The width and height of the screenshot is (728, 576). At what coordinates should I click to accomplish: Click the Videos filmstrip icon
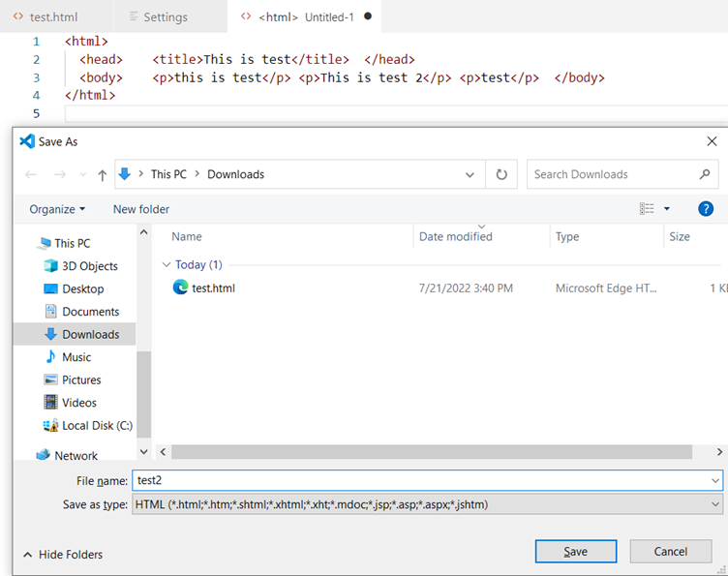[x=50, y=402]
